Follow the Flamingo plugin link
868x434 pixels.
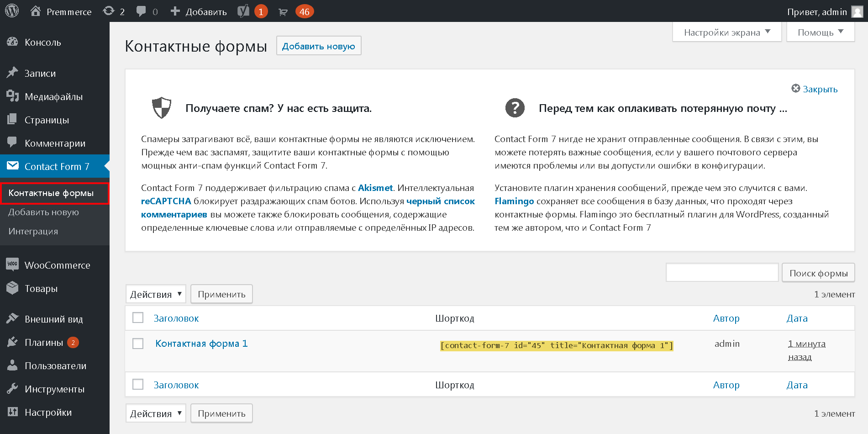pos(514,201)
